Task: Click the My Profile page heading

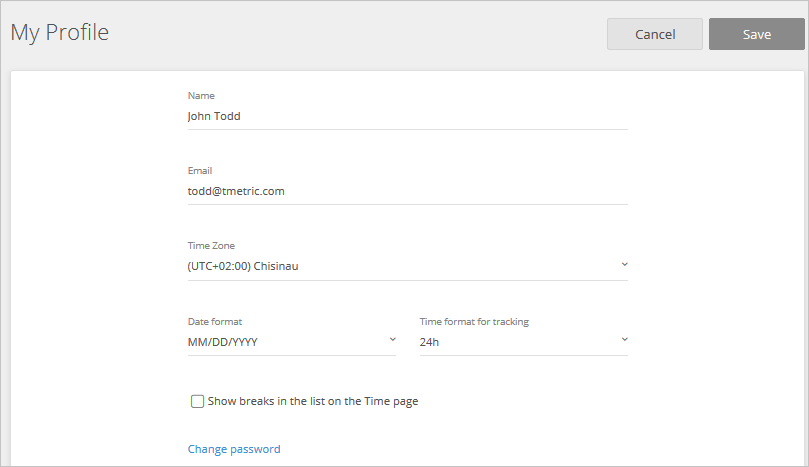Action: (x=60, y=33)
